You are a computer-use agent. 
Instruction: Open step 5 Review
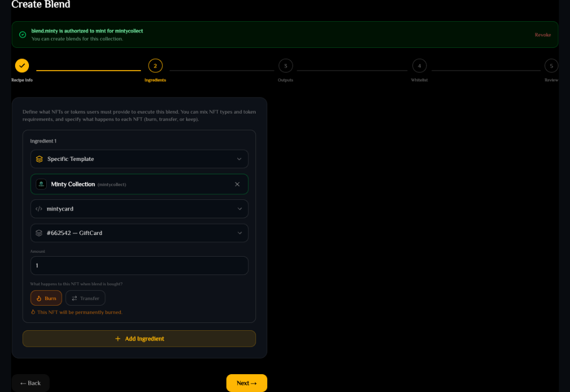click(551, 66)
